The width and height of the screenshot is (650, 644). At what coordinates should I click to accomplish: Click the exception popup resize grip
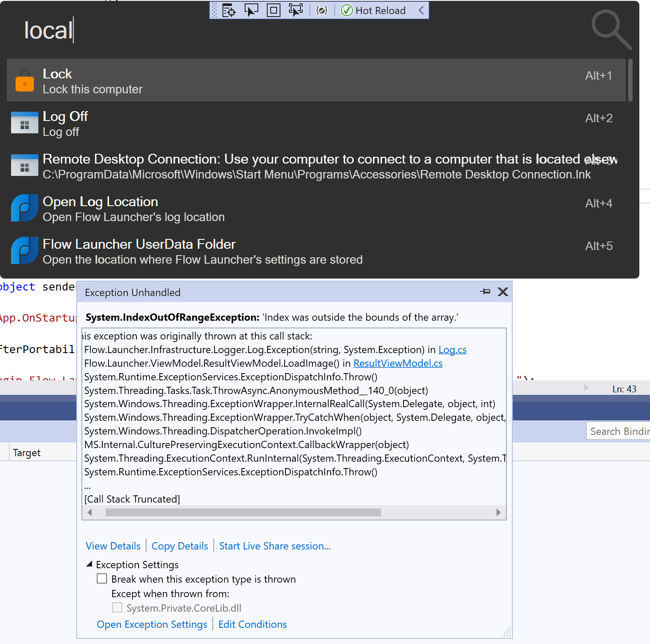(506, 632)
